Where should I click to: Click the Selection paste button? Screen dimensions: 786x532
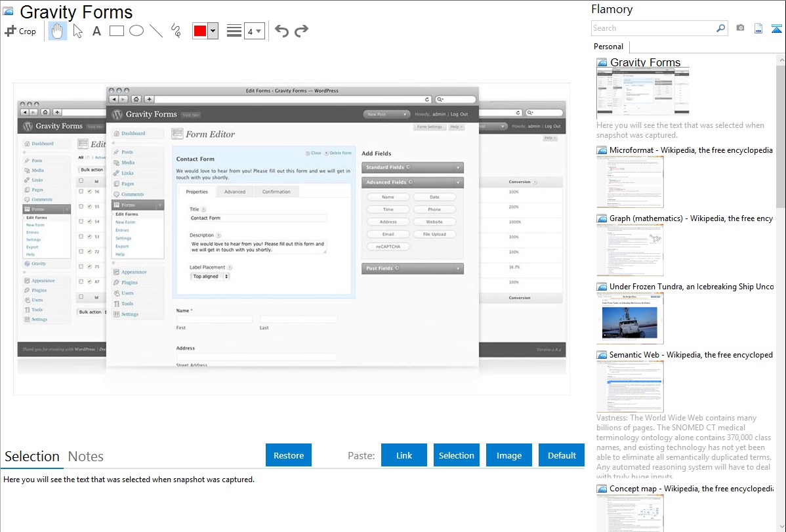456,455
